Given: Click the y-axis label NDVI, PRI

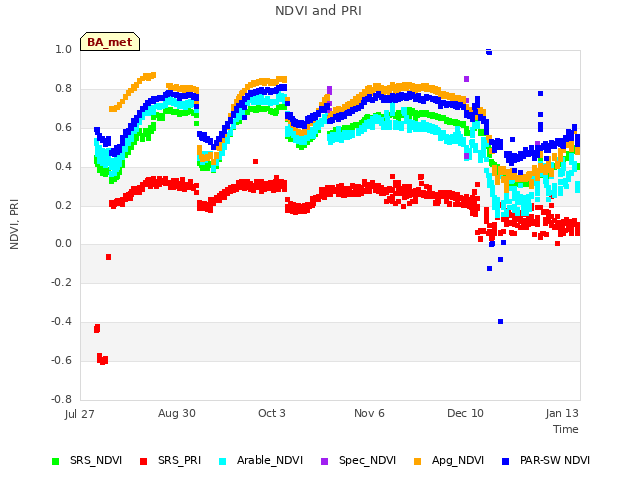Looking at the screenshot, I should 14,224.
